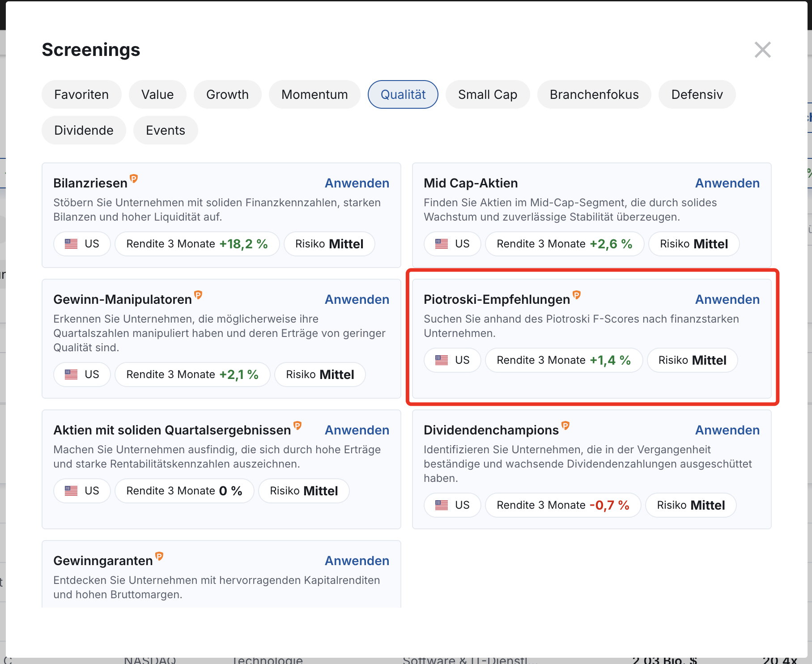Click the Bilanzriesen card title
The image size is (812, 664).
90,183
